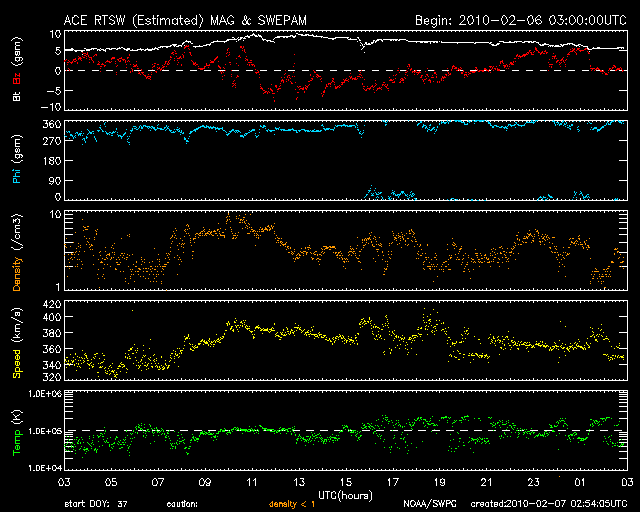This screenshot has width=640, height=512.
Task: Click the '10' tick of the Bt Bz panel
Action: tap(56, 34)
